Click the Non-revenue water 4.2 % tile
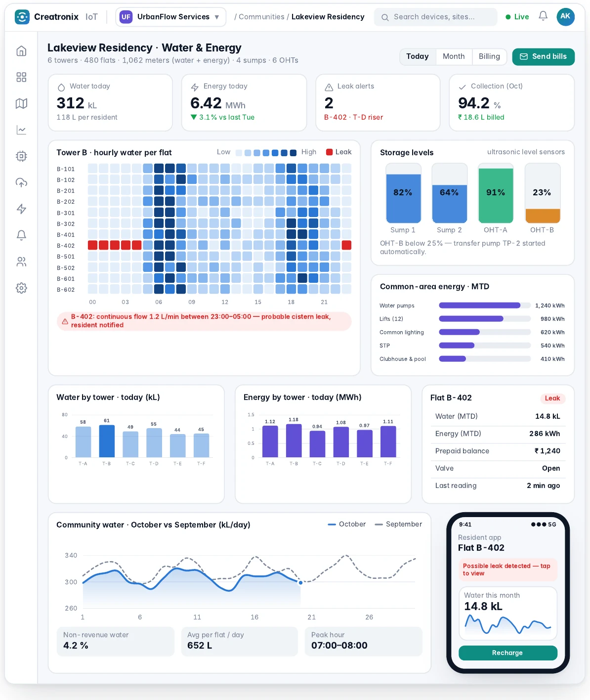The width and height of the screenshot is (590, 700). coord(116,642)
